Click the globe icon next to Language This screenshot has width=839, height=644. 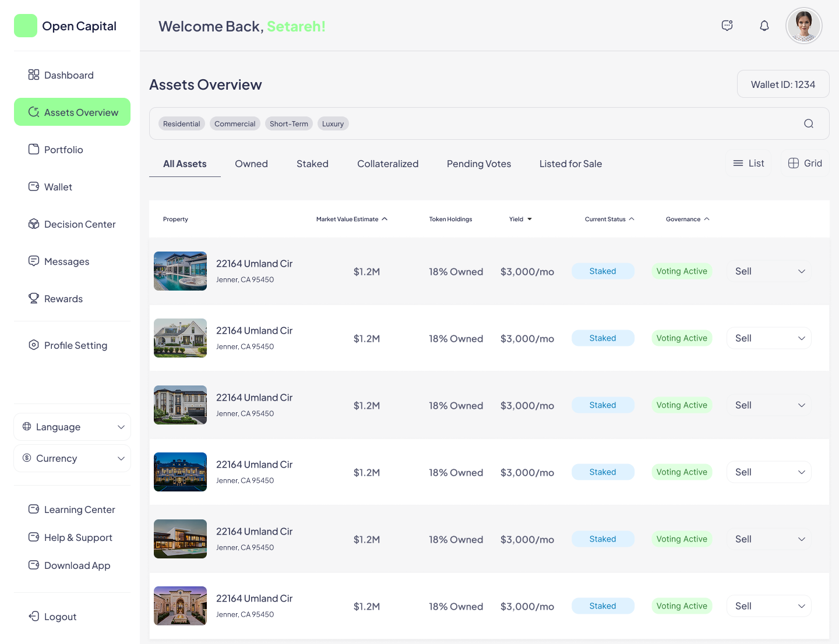click(x=27, y=426)
